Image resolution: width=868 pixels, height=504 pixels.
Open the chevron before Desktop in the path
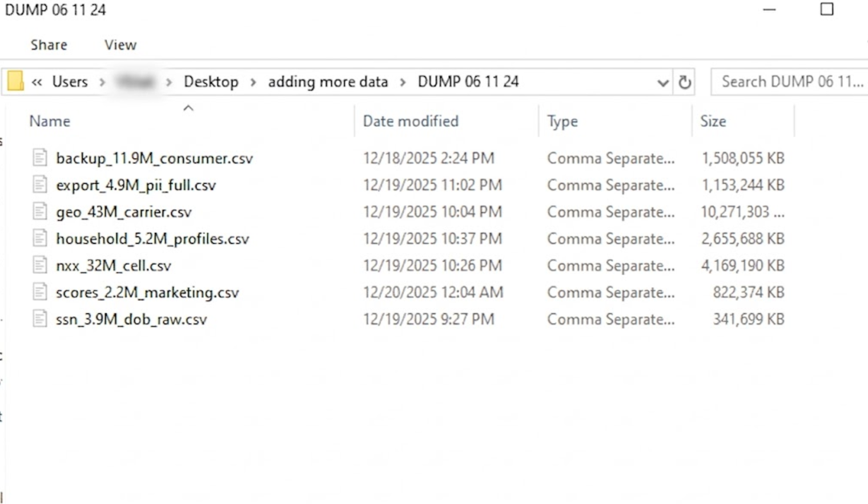click(x=168, y=82)
